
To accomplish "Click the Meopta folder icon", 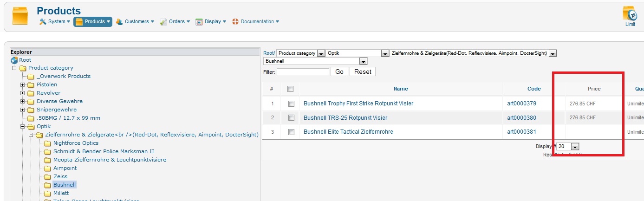I will [48, 160].
